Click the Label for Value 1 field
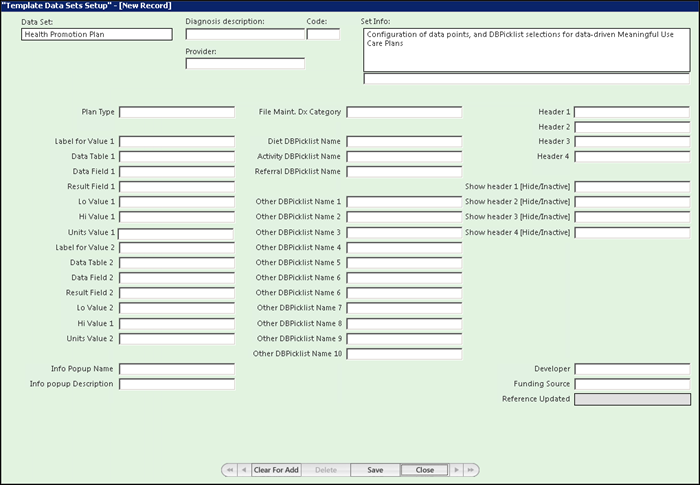The height and width of the screenshot is (486, 700). [x=177, y=141]
